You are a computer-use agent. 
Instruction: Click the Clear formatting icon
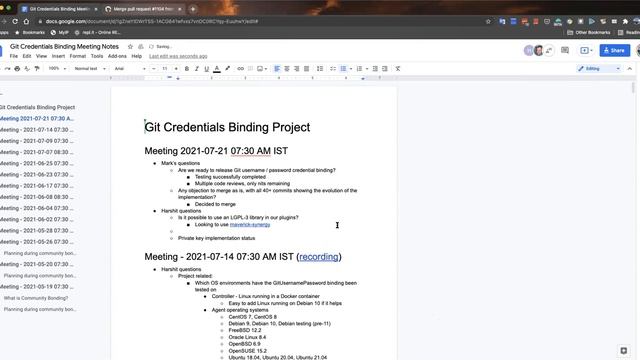pos(398,69)
